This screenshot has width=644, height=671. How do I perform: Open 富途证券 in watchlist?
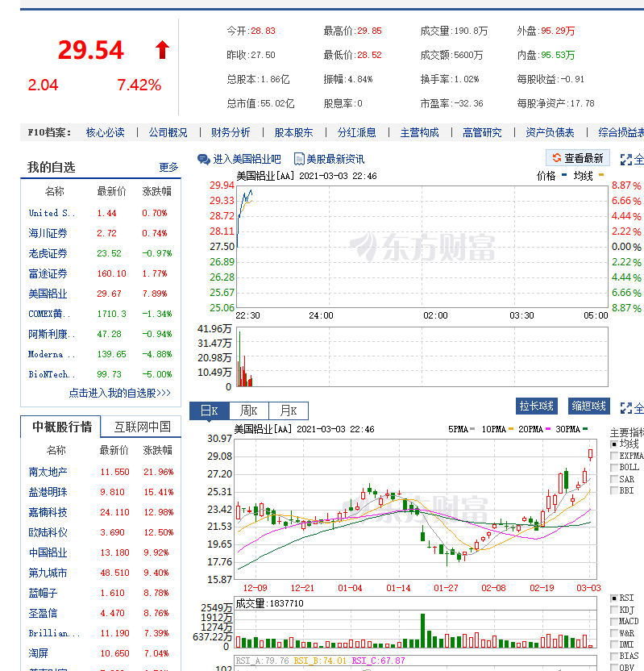[x=48, y=274]
